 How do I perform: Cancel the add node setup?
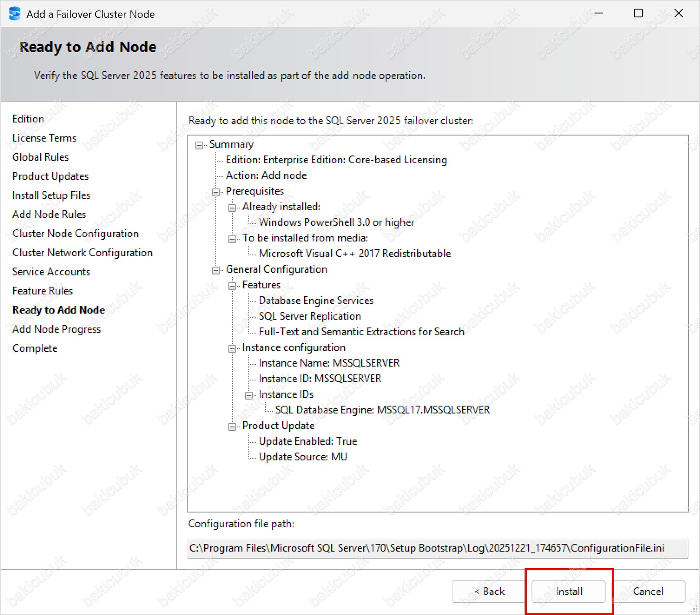(648, 592)
